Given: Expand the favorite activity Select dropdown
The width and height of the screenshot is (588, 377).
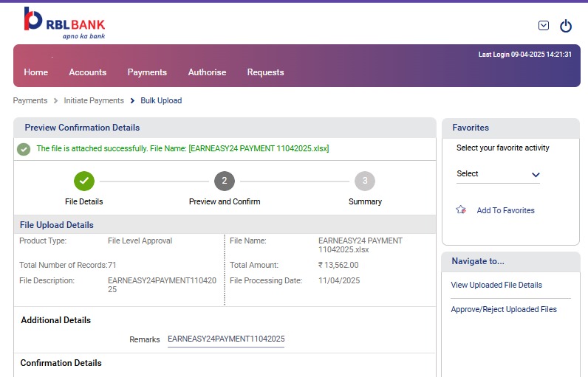Looking at the screenshot, I should click(498, 174).
